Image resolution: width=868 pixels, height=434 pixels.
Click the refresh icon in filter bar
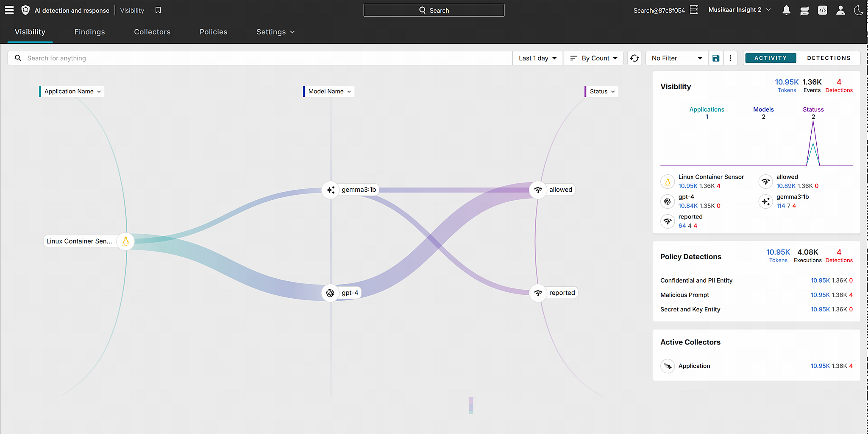(x=634, y=58)
